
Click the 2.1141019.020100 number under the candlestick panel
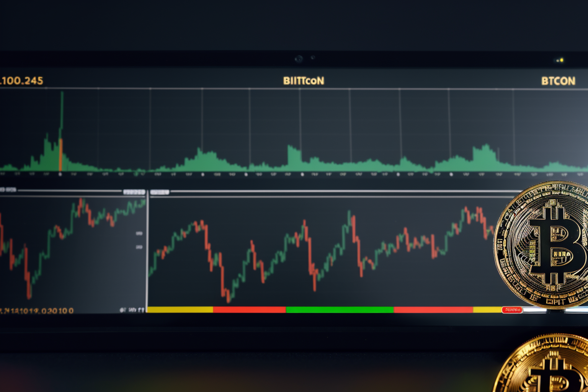[x=37, y=311]
